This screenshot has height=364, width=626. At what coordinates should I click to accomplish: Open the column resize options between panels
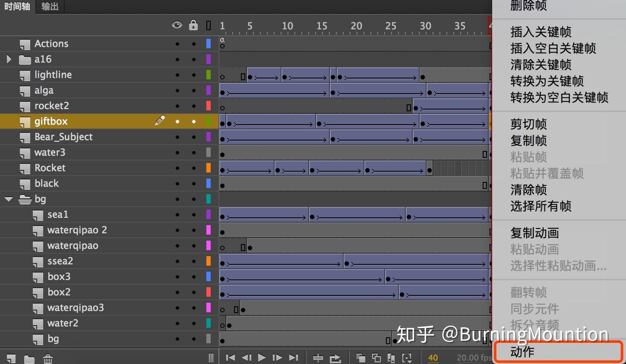point(211,358)
